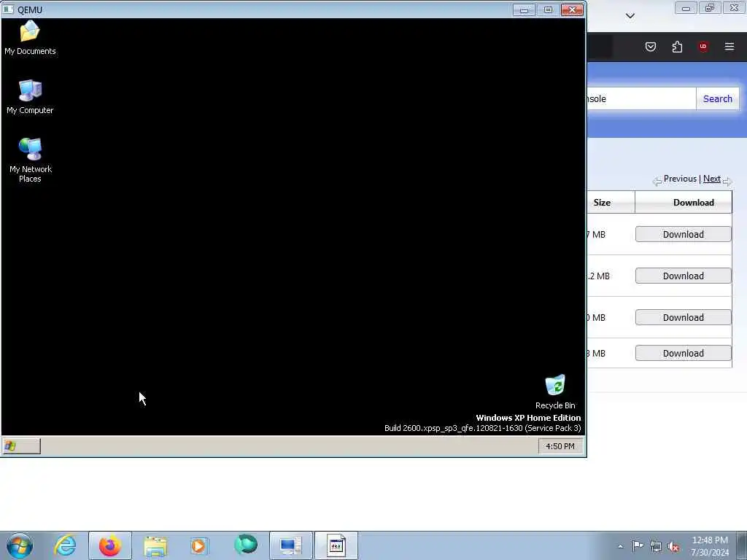Image resolution: width=747 pixels, height=560 pixels.
Task: Open My Documents icon in QEMU
Action: coord(29,38)
